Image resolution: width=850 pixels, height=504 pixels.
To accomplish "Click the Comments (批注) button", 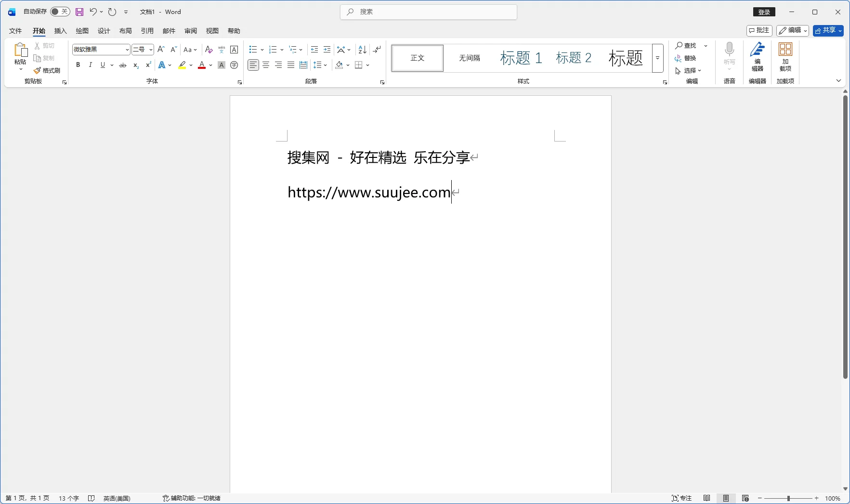I will coord(759,30).
